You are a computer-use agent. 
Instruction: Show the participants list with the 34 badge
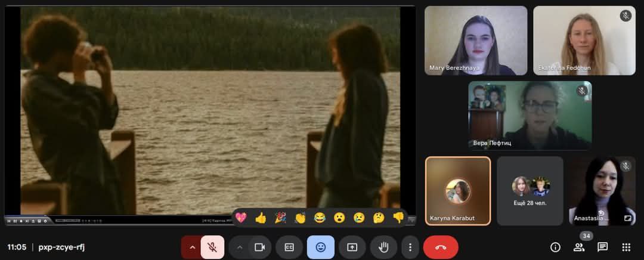click(578, 247)
